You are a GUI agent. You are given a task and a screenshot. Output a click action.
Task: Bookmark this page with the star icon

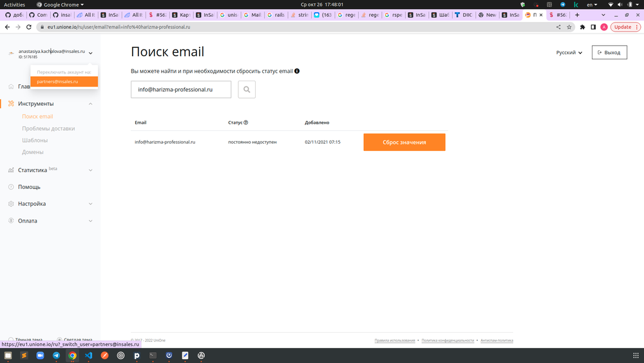[x=569, y=27]
